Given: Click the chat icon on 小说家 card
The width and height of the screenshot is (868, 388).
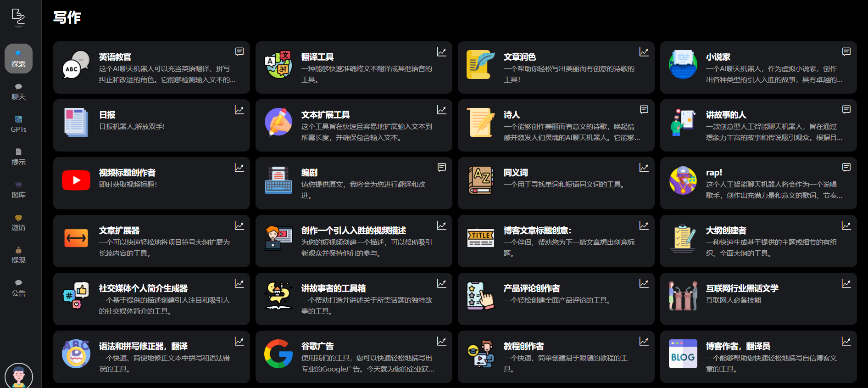Looking at the screenshot, I should [846, 52].
